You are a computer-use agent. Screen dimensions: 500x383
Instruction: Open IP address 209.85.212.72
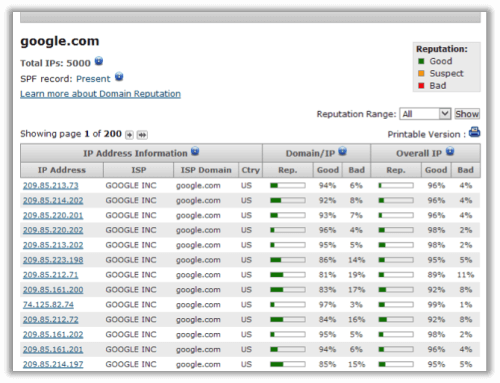(51, 320)
